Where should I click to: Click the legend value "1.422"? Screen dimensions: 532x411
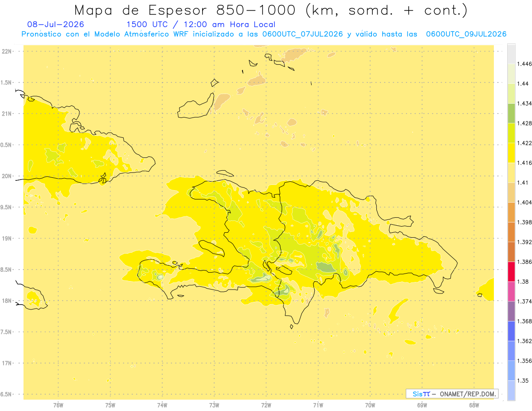point(524,143)
